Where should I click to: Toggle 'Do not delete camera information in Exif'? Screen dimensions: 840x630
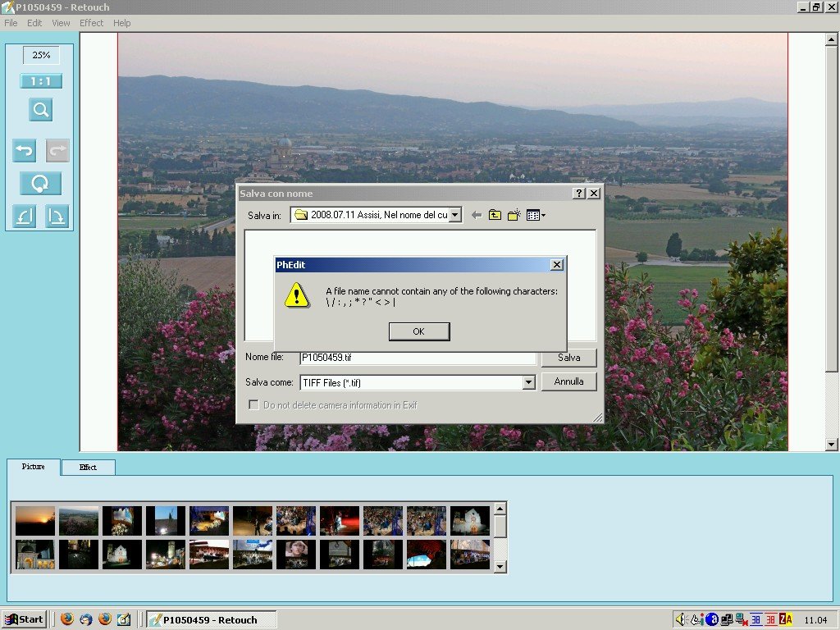pyautogui.click(x=254, y=405)
